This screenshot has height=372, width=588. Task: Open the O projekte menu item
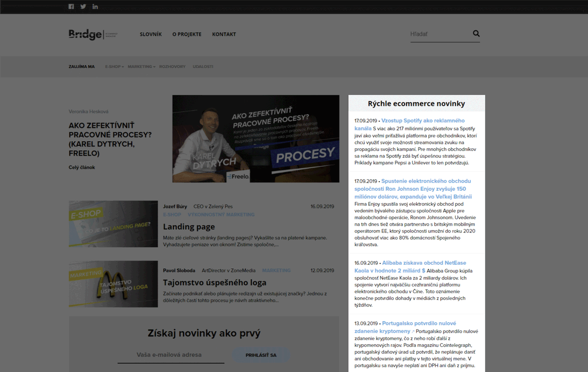[x=187, y=34]
